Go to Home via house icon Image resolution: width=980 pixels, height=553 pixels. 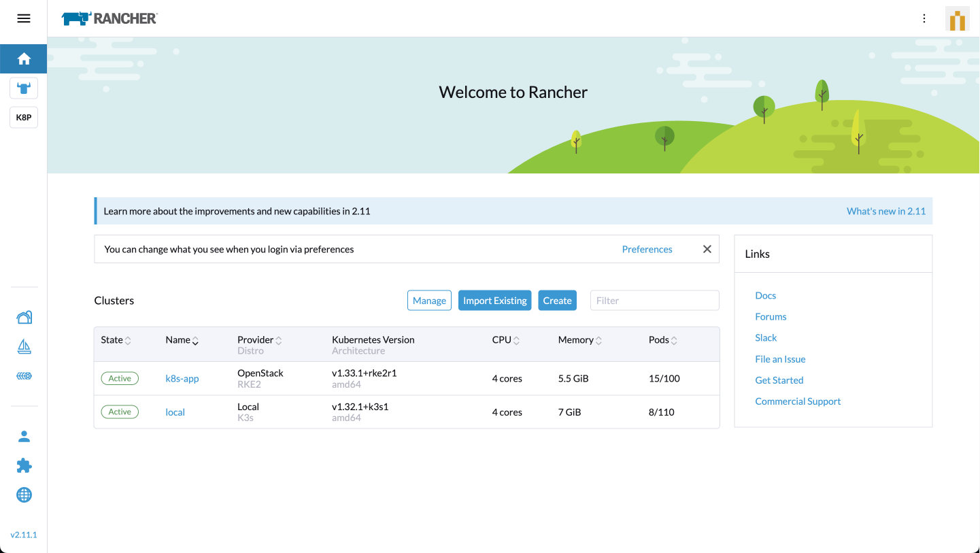tap(24, 59)
